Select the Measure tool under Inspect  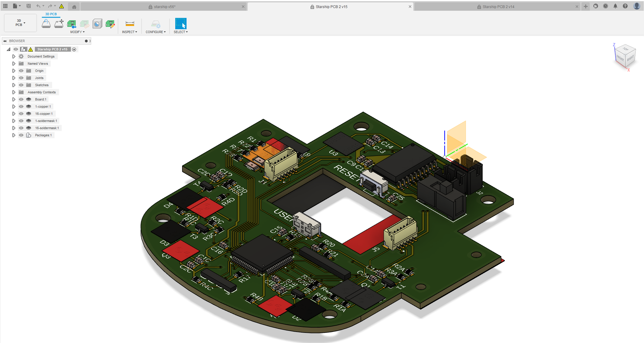click(130, 24)
